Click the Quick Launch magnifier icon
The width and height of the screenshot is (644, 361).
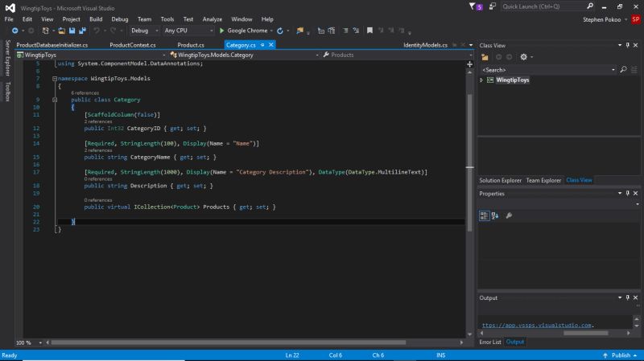coord(590,6)
